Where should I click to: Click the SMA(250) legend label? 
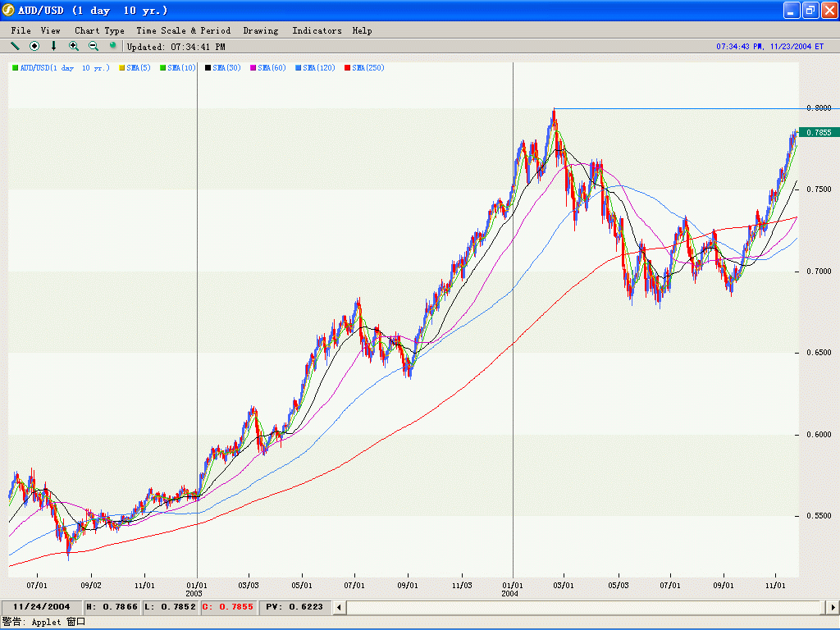[x=368, y=67]
